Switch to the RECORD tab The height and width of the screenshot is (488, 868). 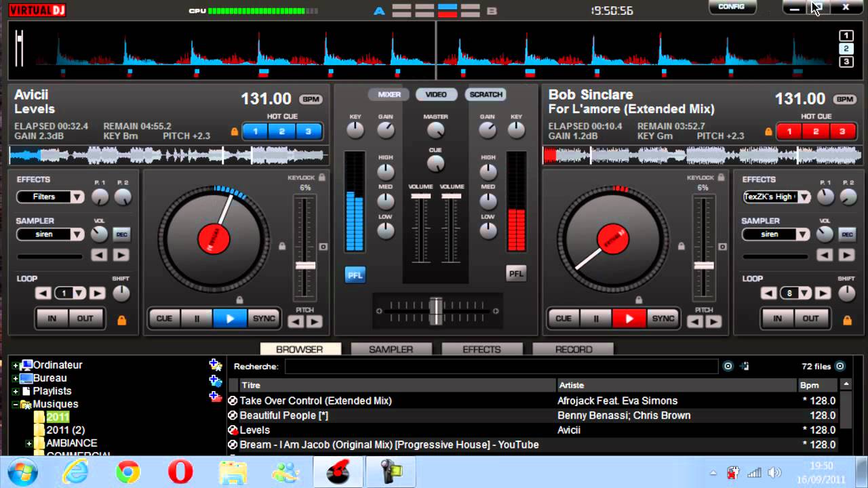click(x=573, y=349)
